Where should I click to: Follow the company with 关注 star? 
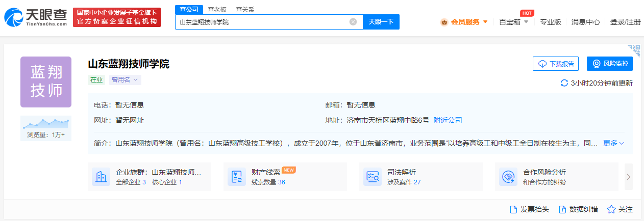pos(620,209)
